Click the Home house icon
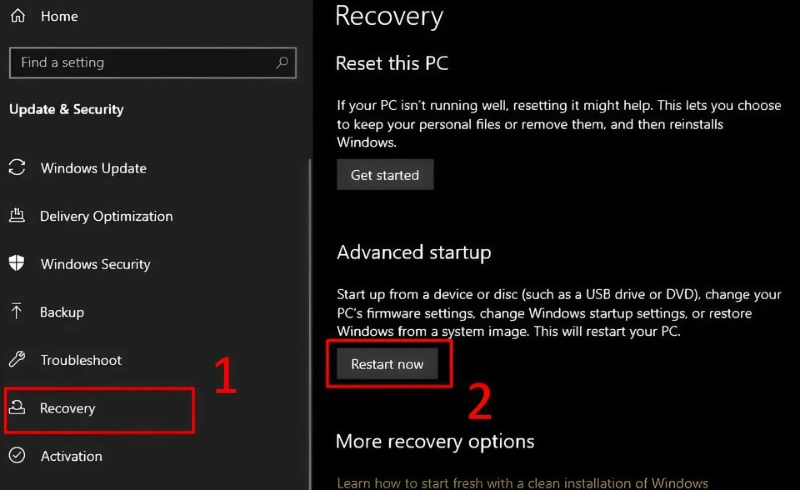The image size is (800, 490). (x=18, y=16)
